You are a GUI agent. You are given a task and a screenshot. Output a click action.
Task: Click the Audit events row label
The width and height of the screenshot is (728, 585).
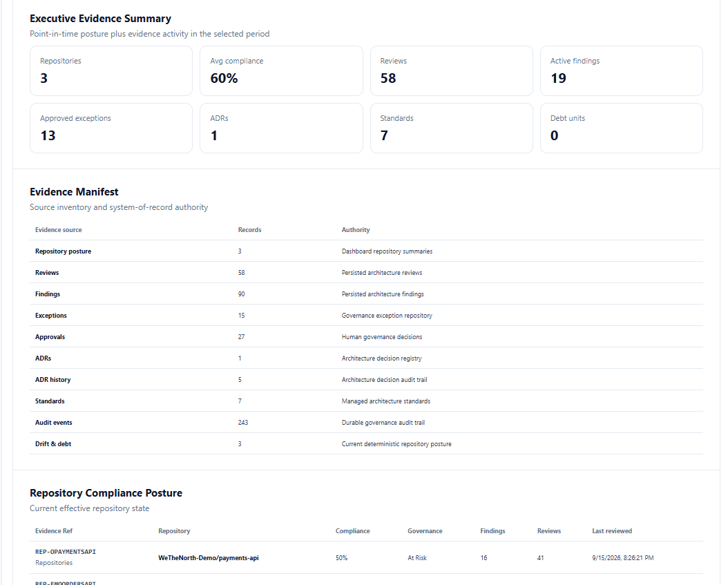coord(54,423)
